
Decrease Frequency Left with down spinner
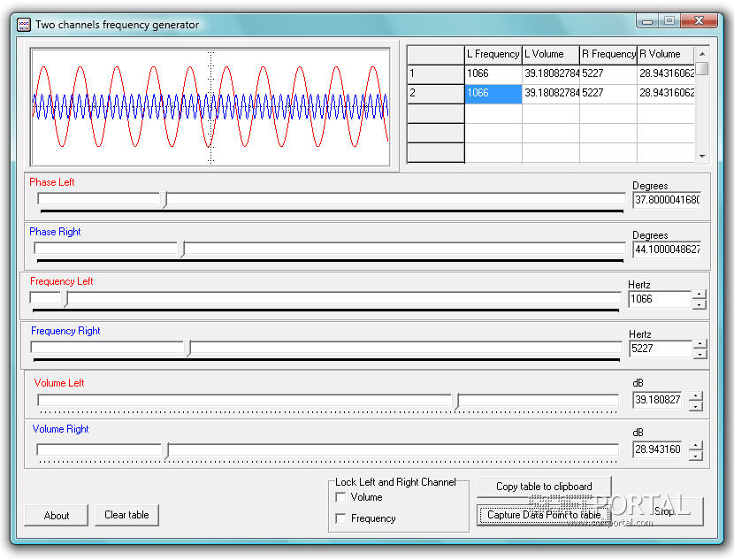699,305
